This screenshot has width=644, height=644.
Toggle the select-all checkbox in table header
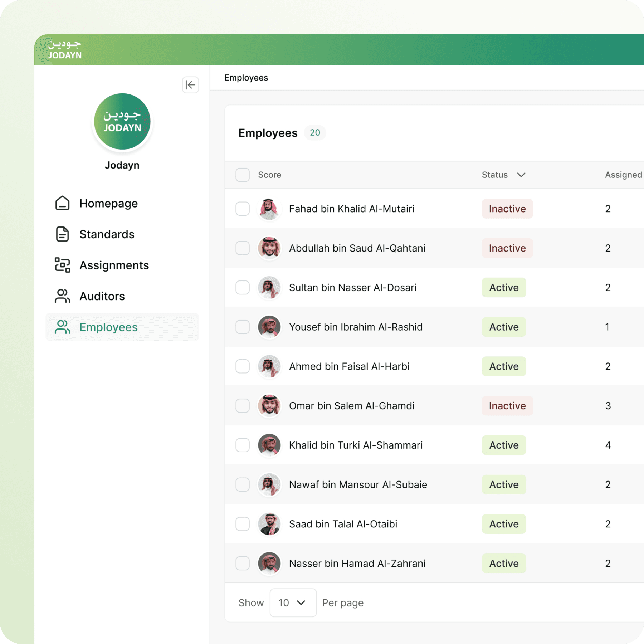243,175
